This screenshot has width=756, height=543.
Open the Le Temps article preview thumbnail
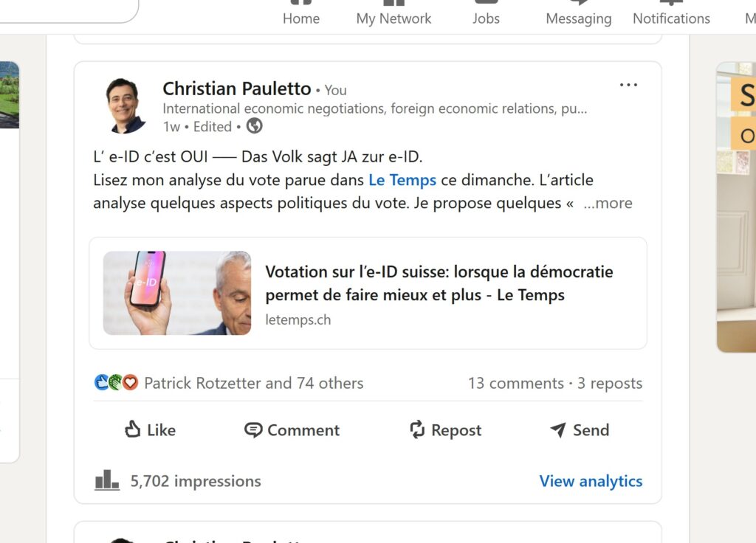tap(176, 292)
